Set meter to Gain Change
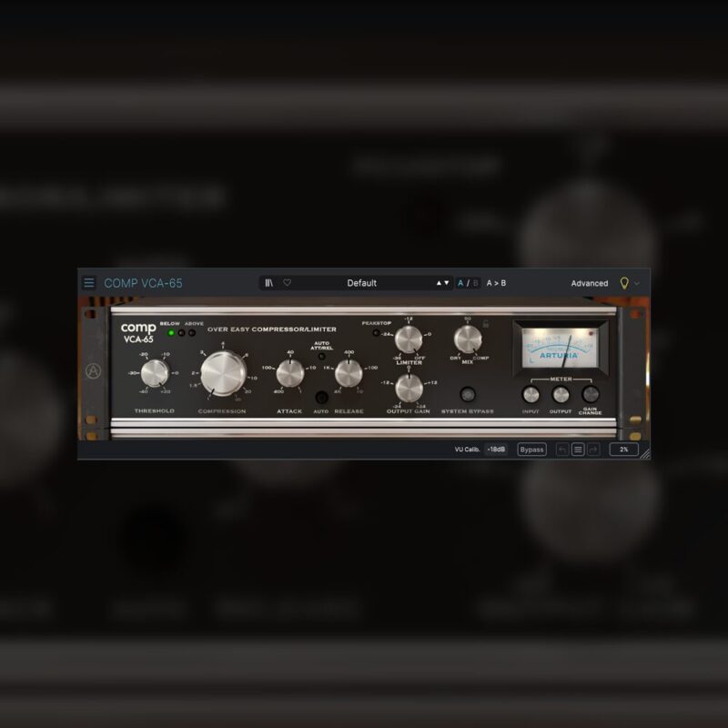 click(x=590, y=395)
